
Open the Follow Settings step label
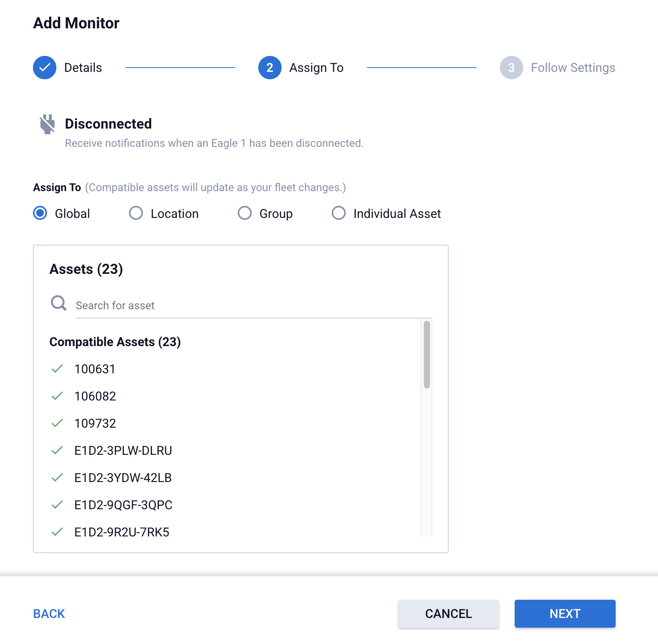click(x=573, y=68)
